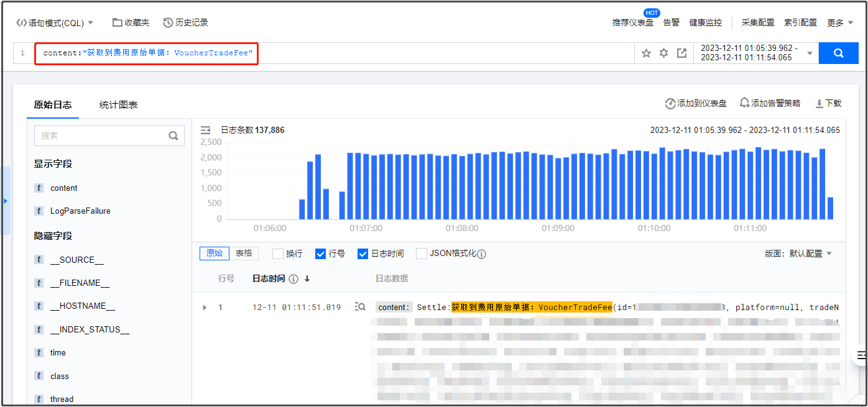Image resolution: width=868 pixels, height=407 pixels.
Task: Click the log context search icon in row 1
Action: coord(360,307)
